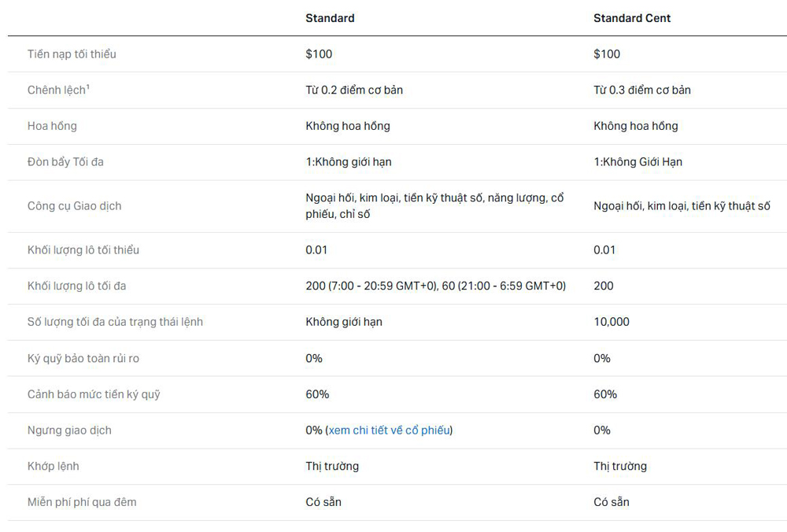Screen dimensions: 787x532
Task: Select 'Khối lượng lô tối thiểu' label
Action: (x=83, y=250)
